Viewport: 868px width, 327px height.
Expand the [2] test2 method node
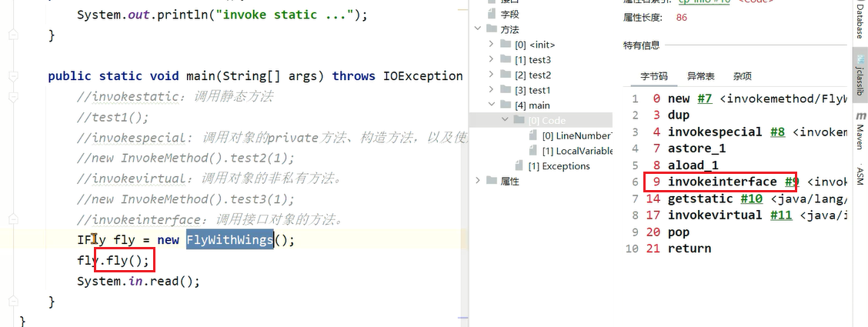491,75
